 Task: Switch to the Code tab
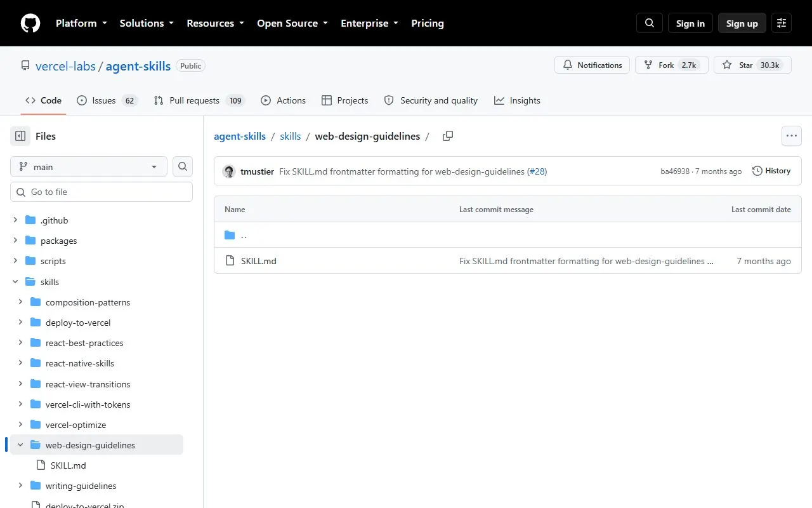click(43, 100)
